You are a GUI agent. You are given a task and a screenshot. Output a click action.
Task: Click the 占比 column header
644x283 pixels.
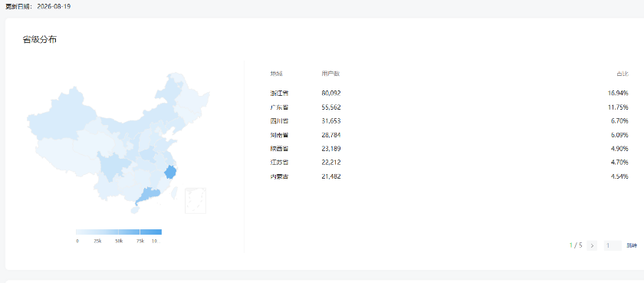[623, 74]
